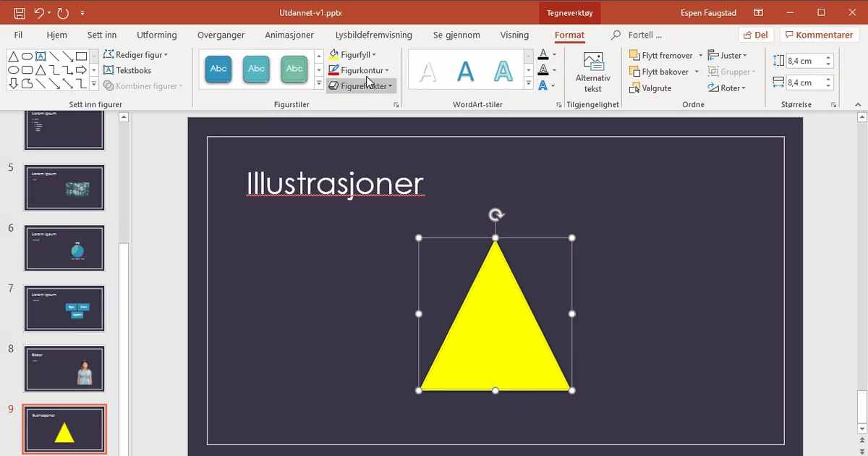Apply the dark blue Abc shape style
The width and height of the screenshot is (868, 456).
[x=218, y=69]
